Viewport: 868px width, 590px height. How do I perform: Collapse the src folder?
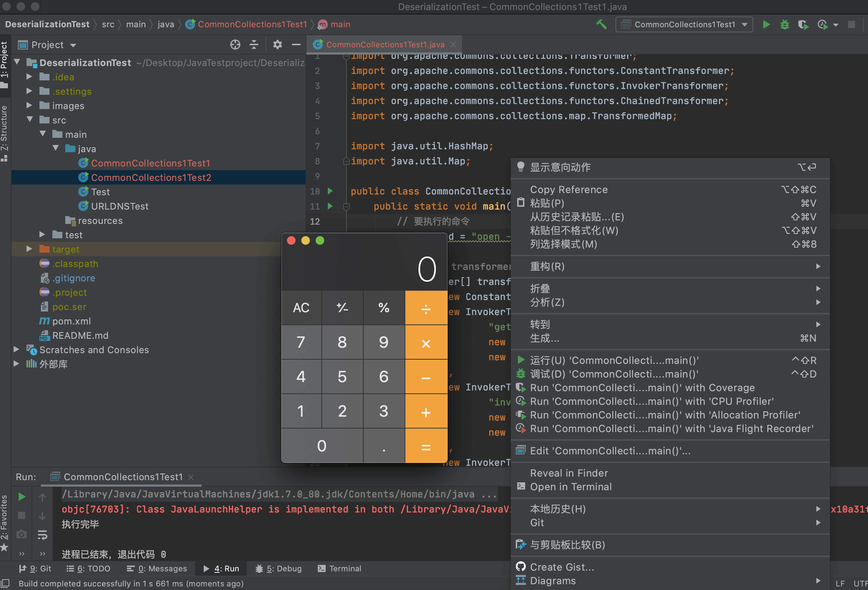[x=30, y=120]
